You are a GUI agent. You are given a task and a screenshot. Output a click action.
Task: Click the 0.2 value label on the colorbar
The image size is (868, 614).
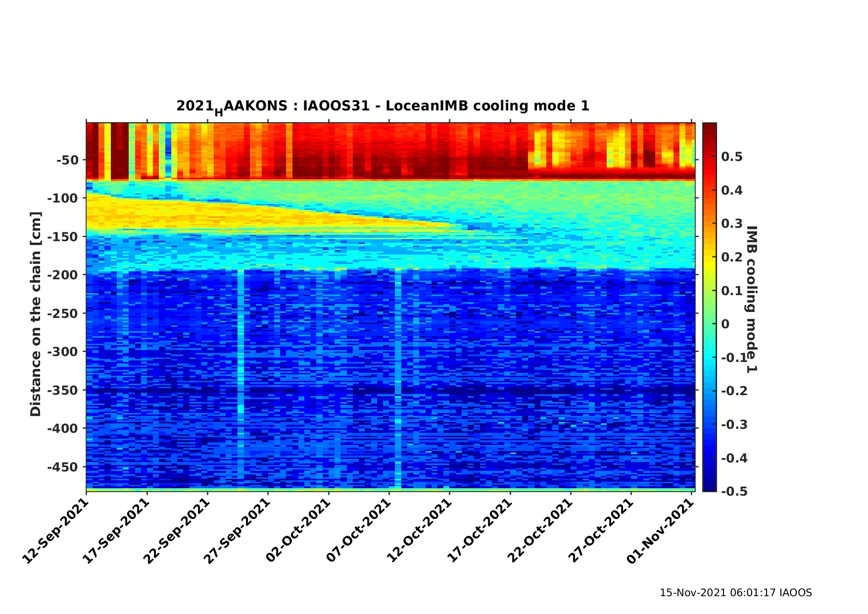[x=732, y=257]
